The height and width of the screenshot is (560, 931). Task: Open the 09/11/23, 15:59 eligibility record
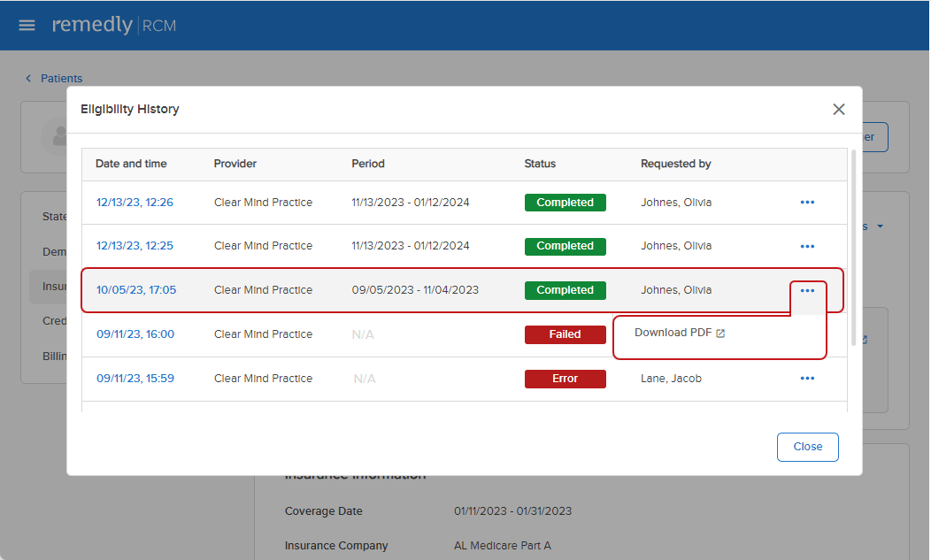pos(135,379)
